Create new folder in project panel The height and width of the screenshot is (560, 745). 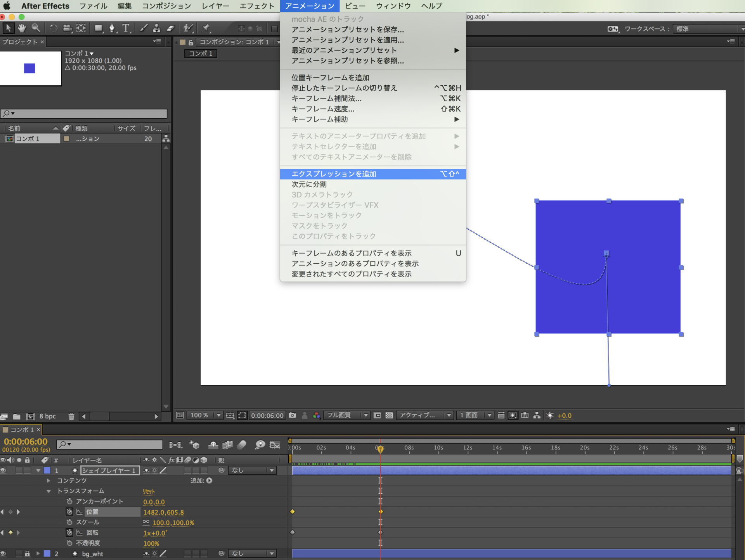point(17,417)
